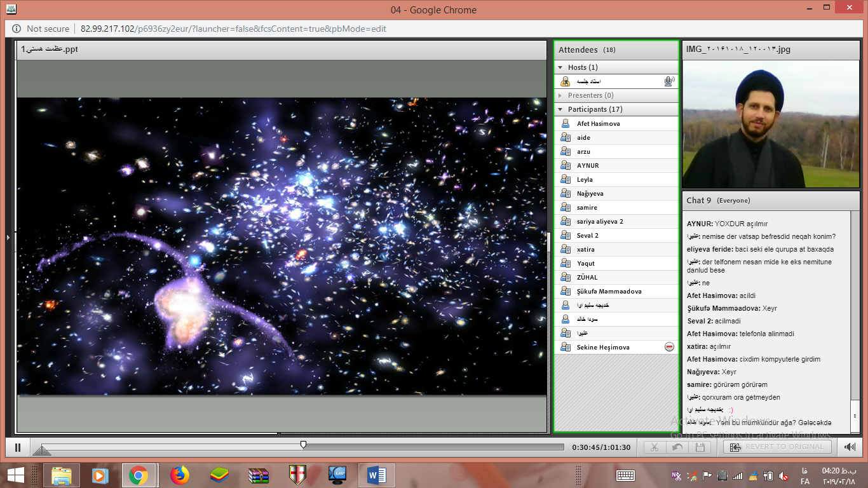Select participant Leyla

click(x=616, y=180)
